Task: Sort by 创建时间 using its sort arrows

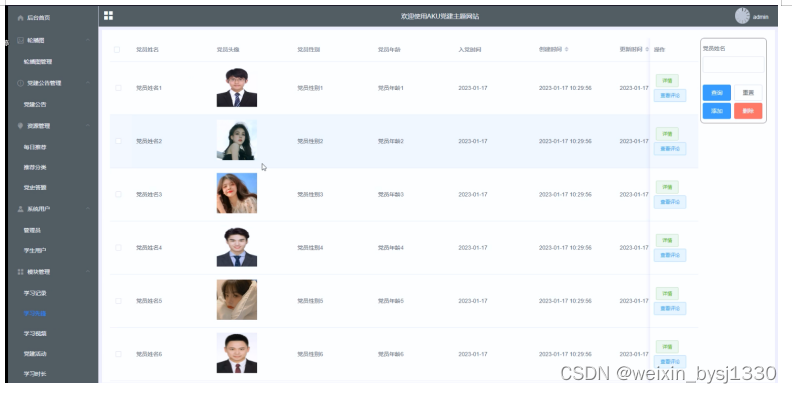Action: [x=566, y=50]
